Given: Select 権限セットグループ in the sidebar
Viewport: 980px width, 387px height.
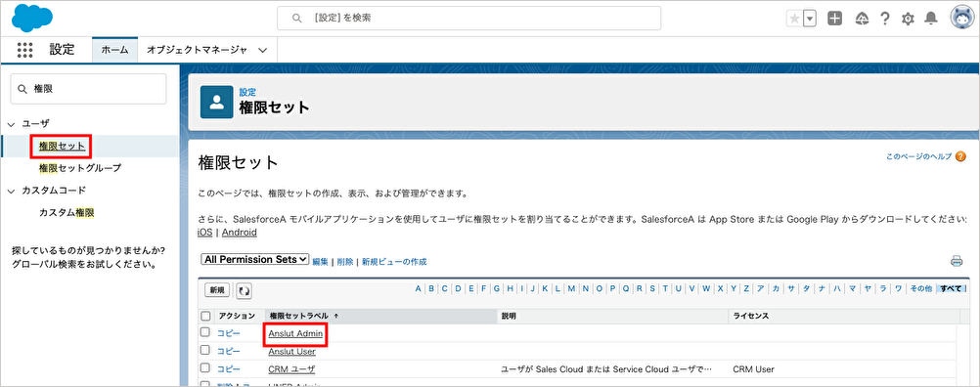Looking at the screenshot, I should (80, 168).
